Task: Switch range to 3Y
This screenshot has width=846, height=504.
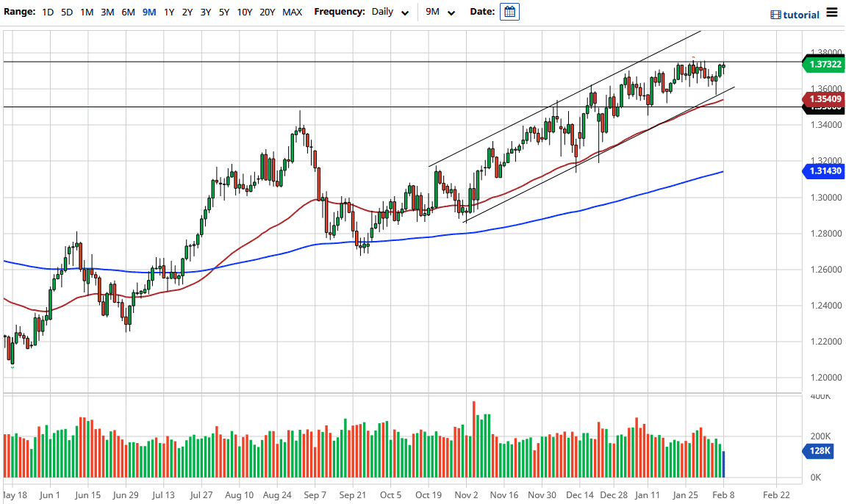Action: pos(206,12)
